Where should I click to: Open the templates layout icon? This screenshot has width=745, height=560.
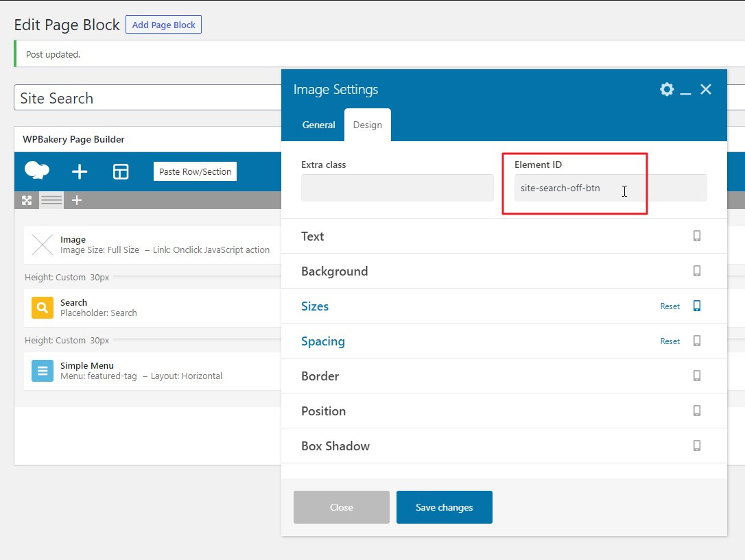pyautogui.click(x=121, y=171)
